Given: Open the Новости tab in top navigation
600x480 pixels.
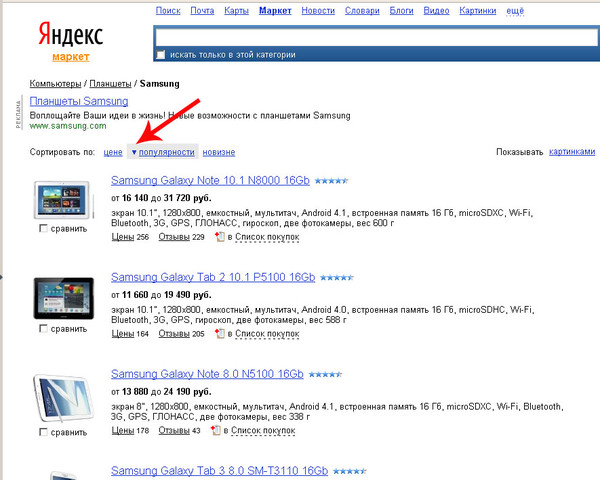Looking at the screenshot, I should pos(318,11).
